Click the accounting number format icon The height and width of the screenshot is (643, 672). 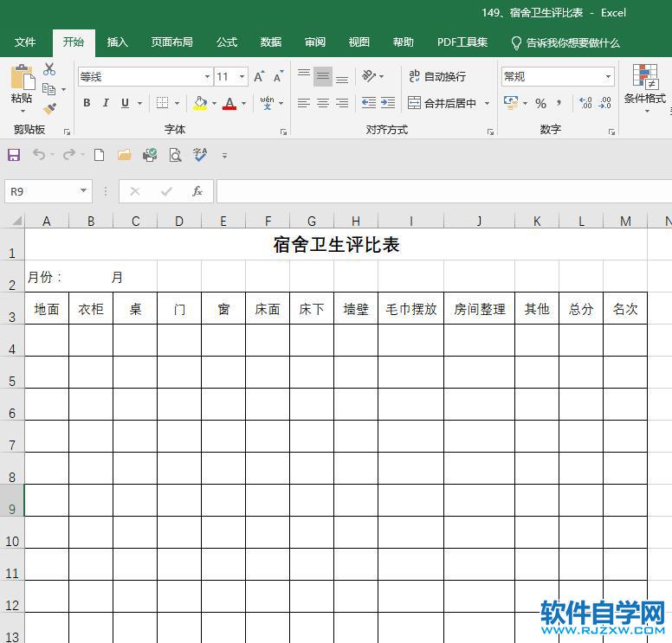pyautogui.click(x=511, y=103)
